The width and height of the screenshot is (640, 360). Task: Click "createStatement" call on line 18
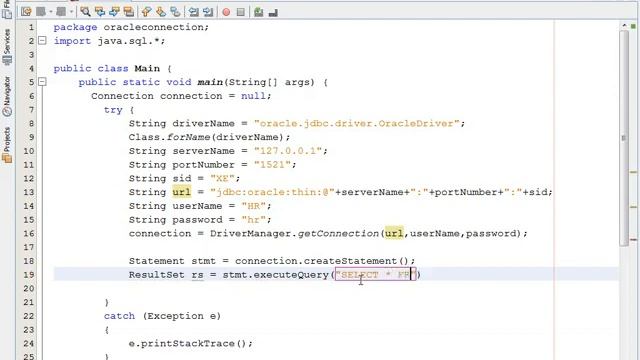350,261
